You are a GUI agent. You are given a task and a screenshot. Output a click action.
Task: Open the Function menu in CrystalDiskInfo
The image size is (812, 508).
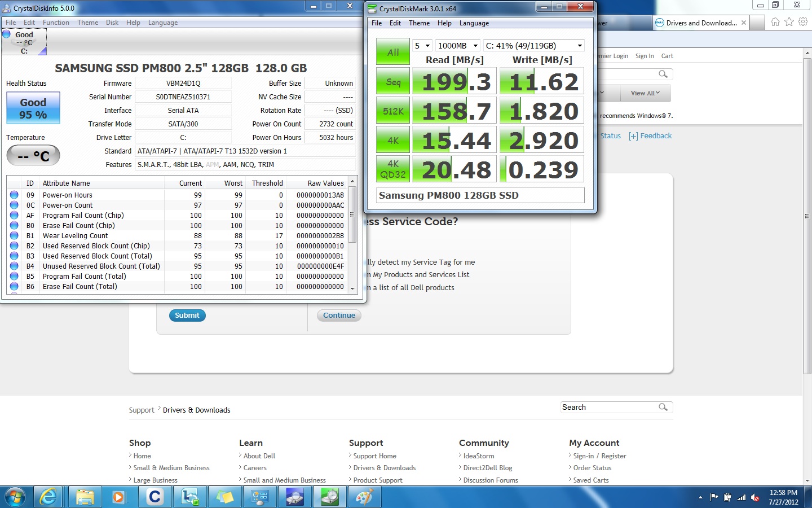[56, 23]
